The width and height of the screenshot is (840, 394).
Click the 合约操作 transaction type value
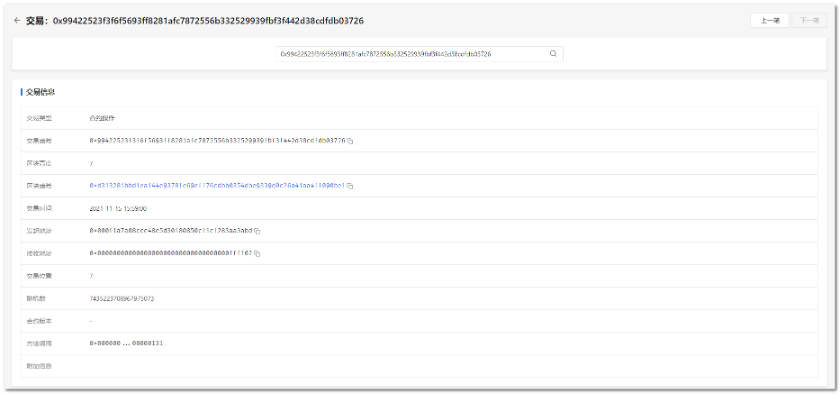[x=102, y=118]
